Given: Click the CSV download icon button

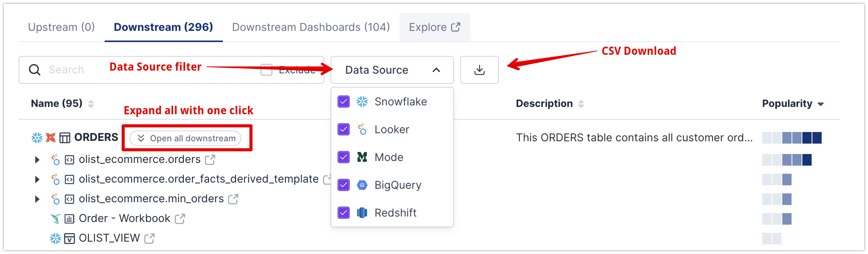Looking at the screenshot, I should click(479, 70).
